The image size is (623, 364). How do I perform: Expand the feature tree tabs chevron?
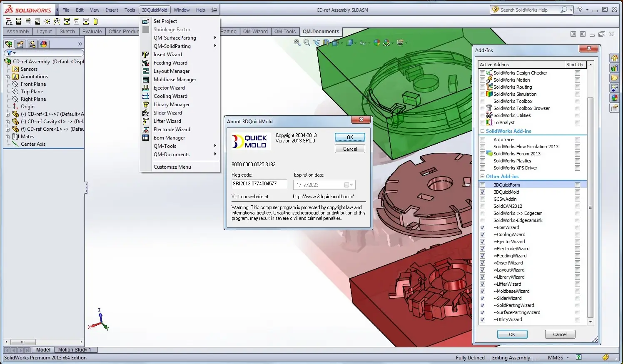(x=80, y=44)
